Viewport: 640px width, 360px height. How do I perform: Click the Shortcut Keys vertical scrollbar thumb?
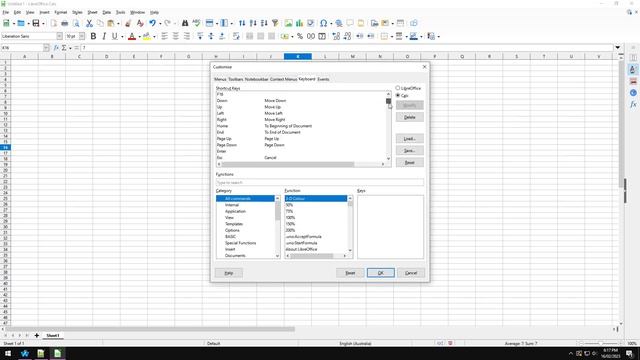388,101
